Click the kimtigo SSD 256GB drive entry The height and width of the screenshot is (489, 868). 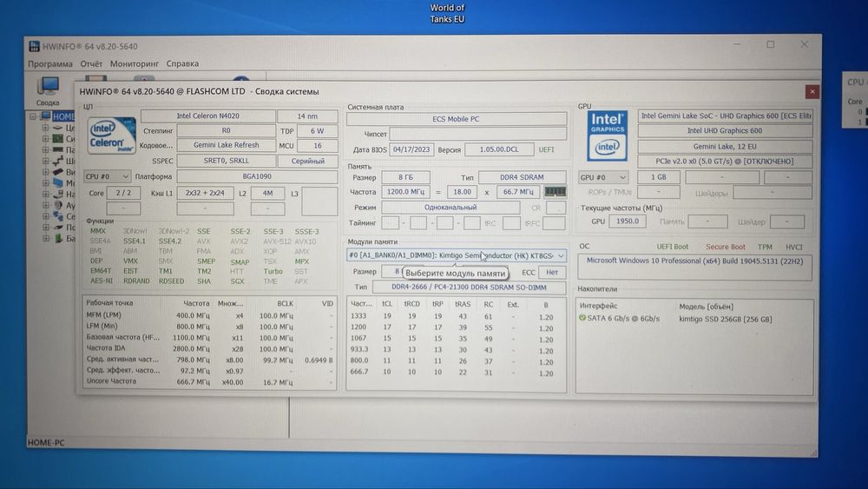pos(725,319)
